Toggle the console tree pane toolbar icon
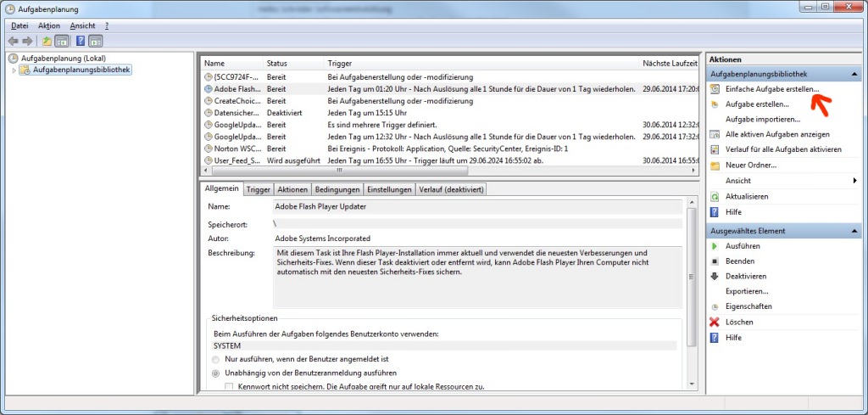 tap(62, 41)
